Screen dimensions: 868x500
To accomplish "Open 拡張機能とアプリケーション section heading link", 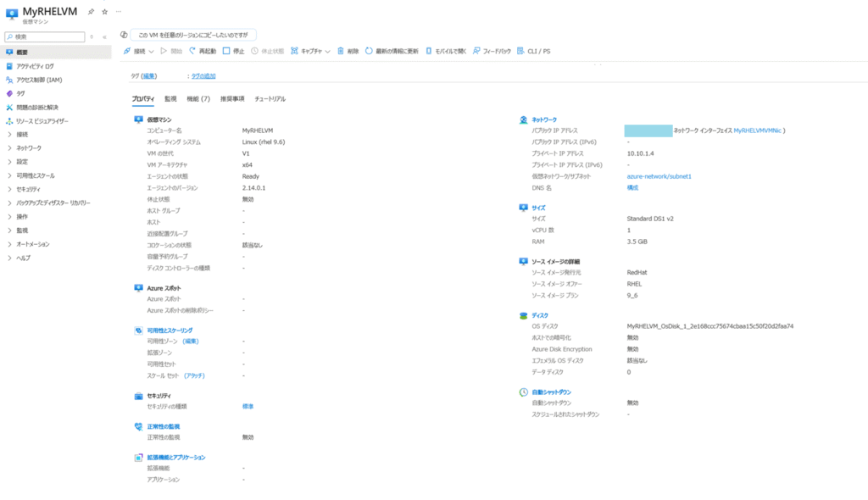I will [x=176, y=458].
